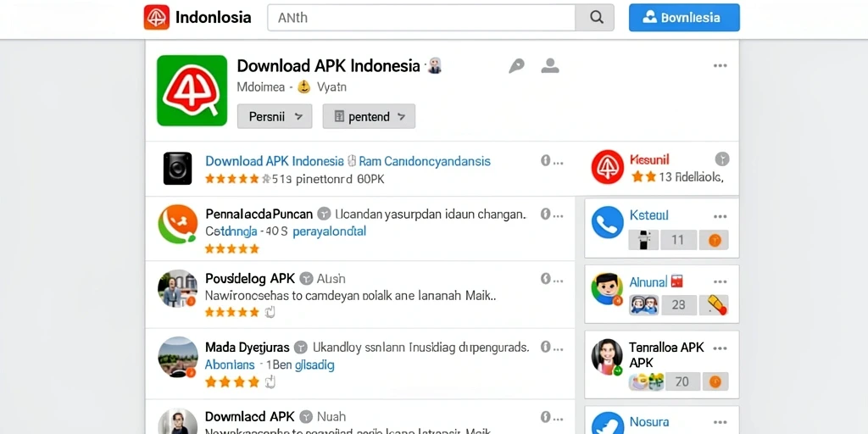
Task: Open three-dot menu on Alnunal card
Action: [x=721, y=282]
